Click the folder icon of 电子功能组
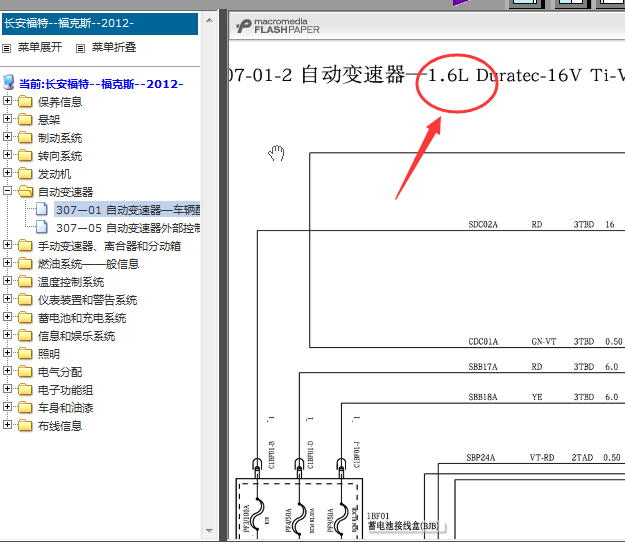The width and height of the screenshot is (625, 542). click(x=25, y=389)
